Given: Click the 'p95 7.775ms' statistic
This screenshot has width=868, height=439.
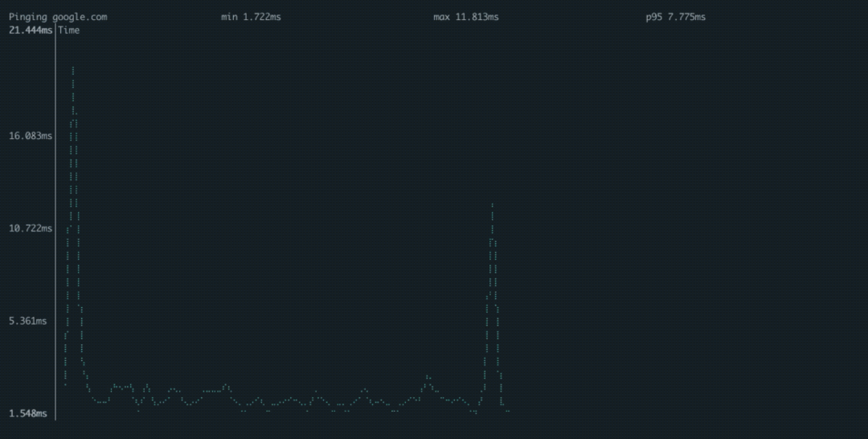Looking at the screenshot, I should click(x=675, y=17).
